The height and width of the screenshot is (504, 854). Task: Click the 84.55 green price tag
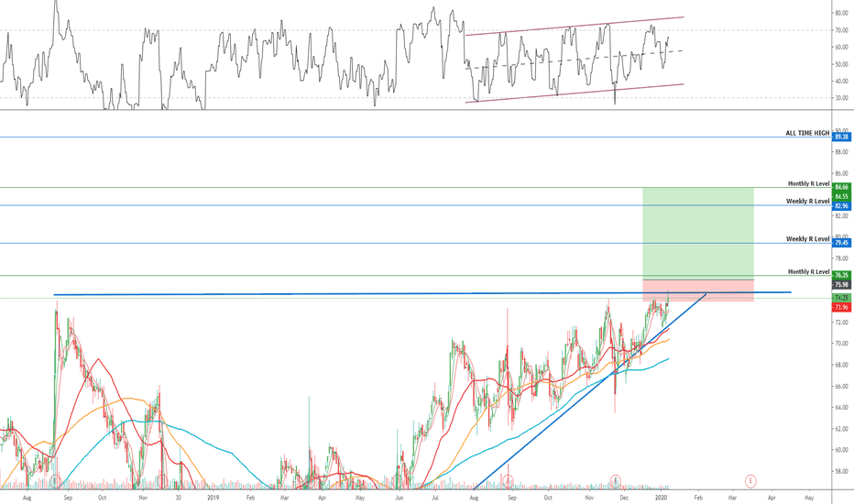841,196
